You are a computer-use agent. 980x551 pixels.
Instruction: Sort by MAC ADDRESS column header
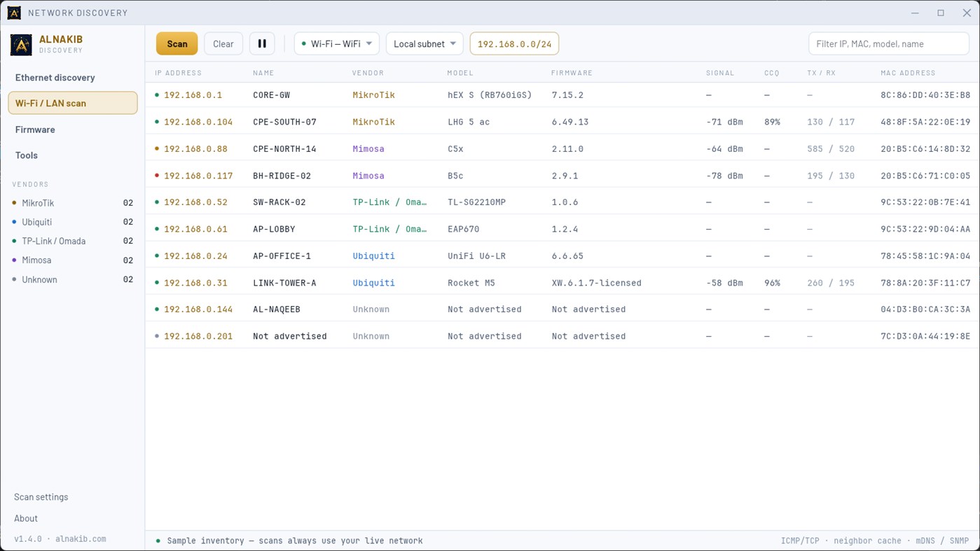(x=908, y=73)
